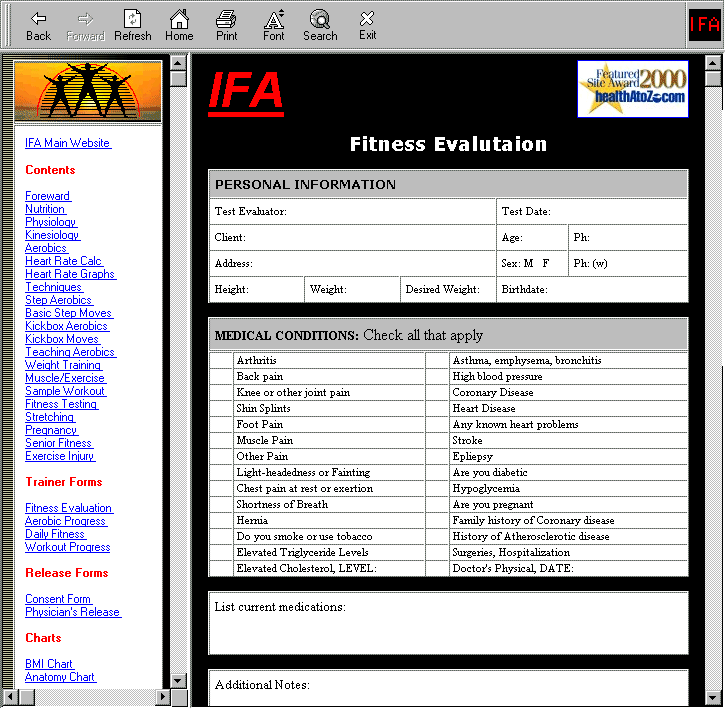Click the Test Evaluator field
The height and width of the screenshot is (709, 725).
(x=352, y=212)
